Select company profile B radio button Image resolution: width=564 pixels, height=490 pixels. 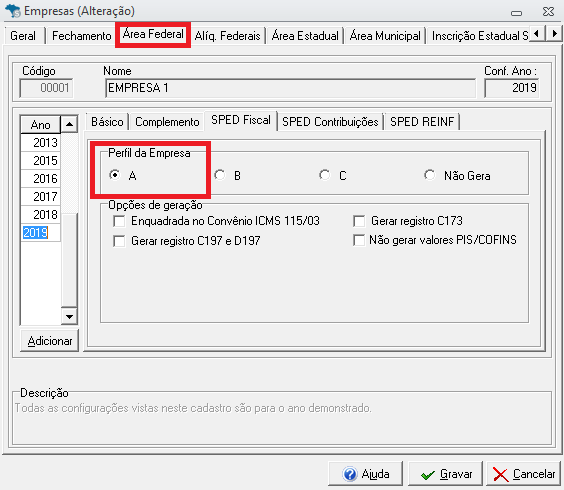[x=219, y=175]
